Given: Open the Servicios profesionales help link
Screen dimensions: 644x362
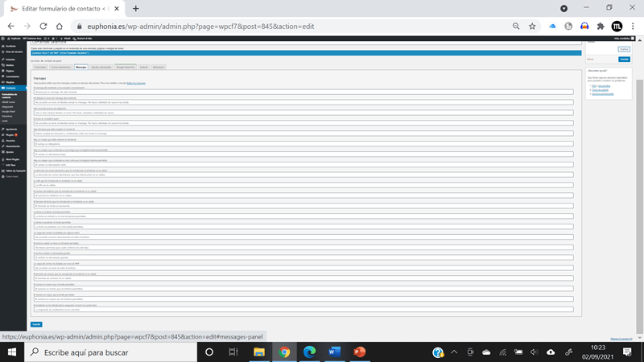Looking at the screenshot, I should point(603,94).
